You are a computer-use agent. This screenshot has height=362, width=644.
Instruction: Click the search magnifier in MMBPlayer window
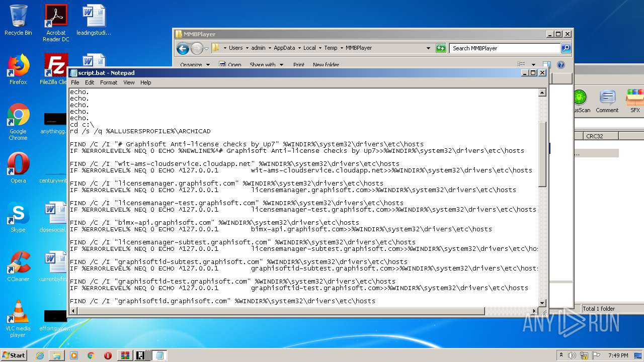pos(566,48)
